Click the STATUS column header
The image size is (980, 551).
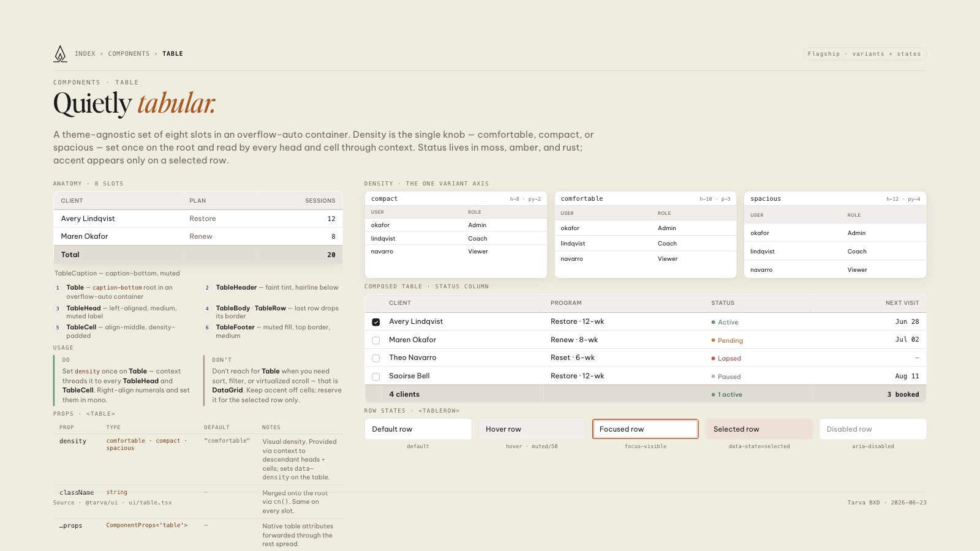[x=723, y=303]
